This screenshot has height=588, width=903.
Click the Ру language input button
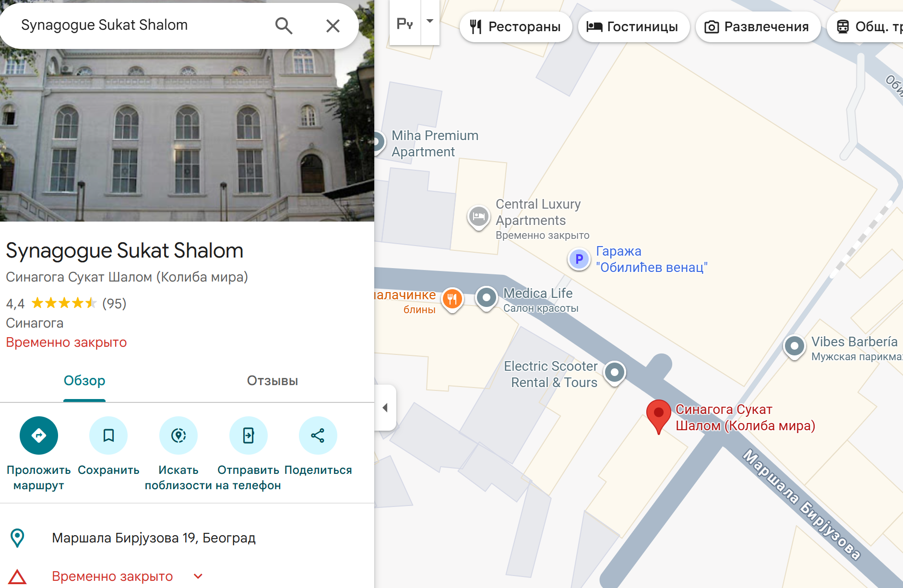click(405, 23)
